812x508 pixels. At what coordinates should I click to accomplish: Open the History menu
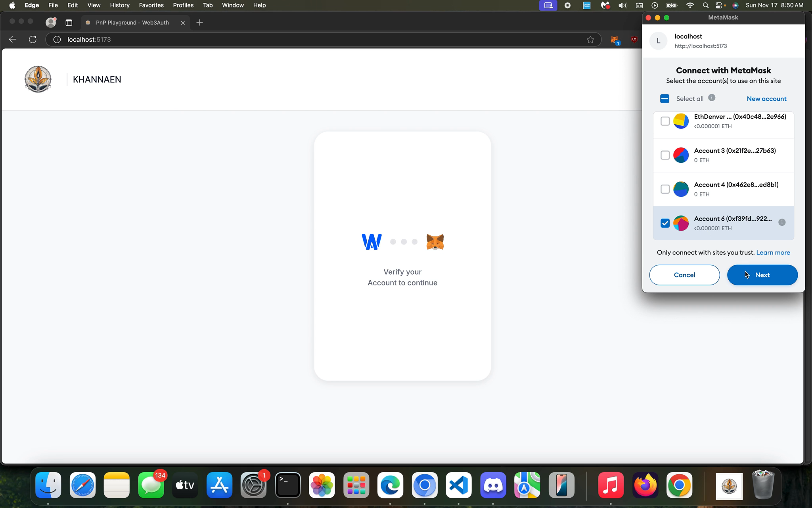[120, 5]
